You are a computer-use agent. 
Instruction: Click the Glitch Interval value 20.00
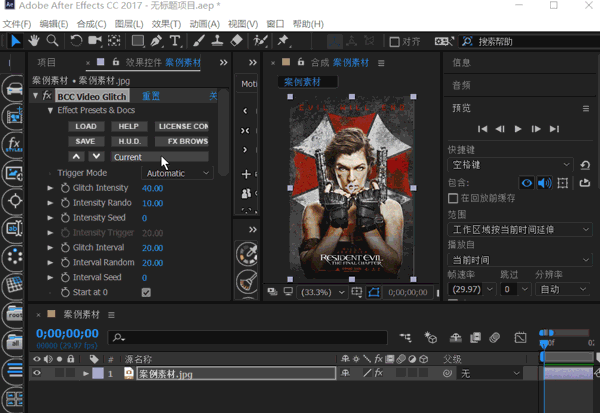(153, 248)
